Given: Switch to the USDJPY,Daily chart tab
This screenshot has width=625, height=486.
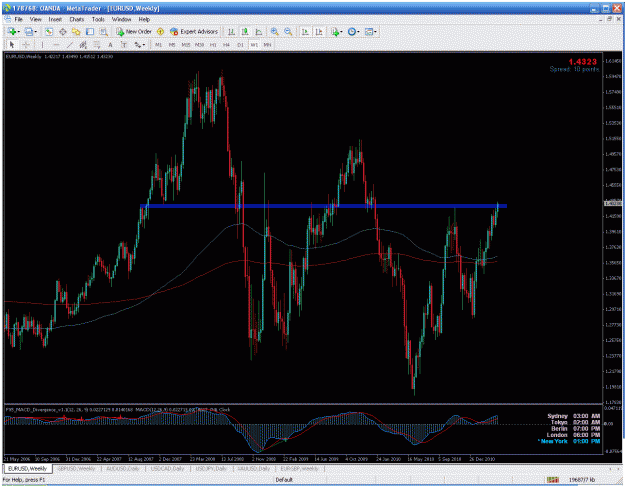Looking at the screenshot, I should pyautogui.click(x=211, y=469).
